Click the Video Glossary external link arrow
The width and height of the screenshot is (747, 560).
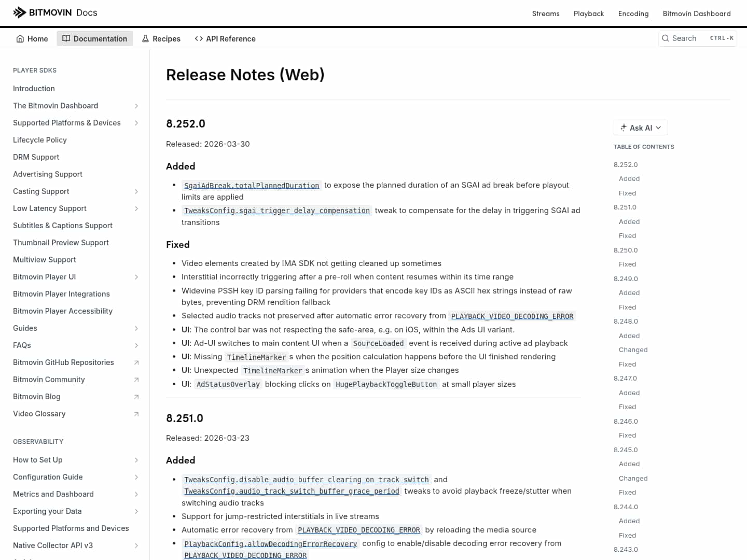point(136,414)
